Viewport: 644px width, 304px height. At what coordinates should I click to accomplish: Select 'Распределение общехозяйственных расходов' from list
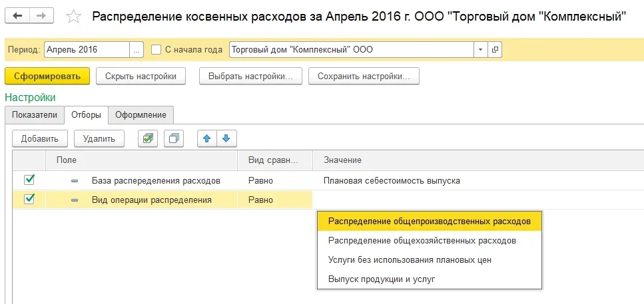point(430,241)
